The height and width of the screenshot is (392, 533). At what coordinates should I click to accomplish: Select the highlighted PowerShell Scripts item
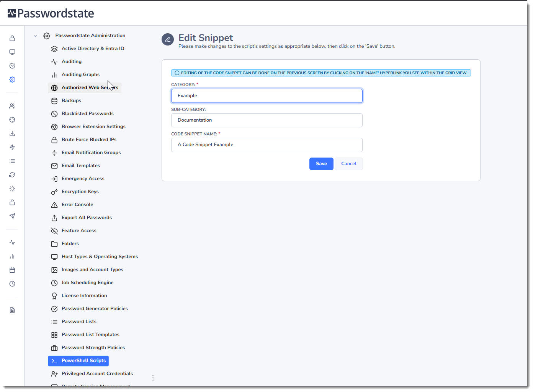pyautogui.click(x=78, y=361)
